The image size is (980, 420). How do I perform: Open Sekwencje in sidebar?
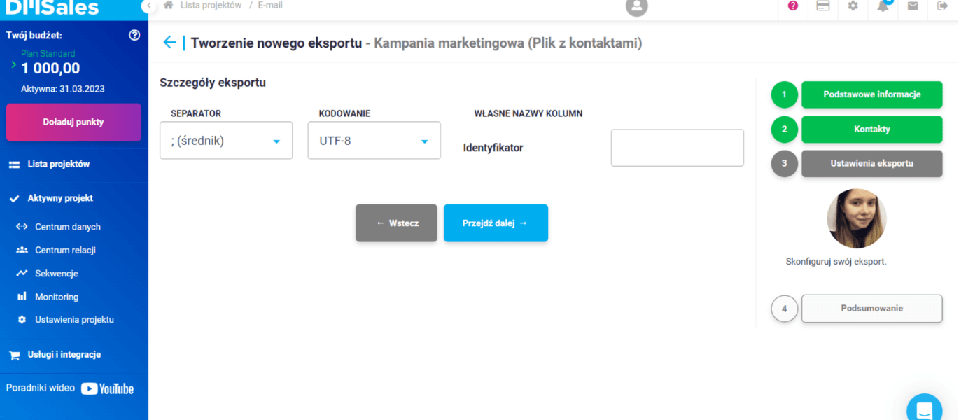pyautogui.click(x=57, y=274)
